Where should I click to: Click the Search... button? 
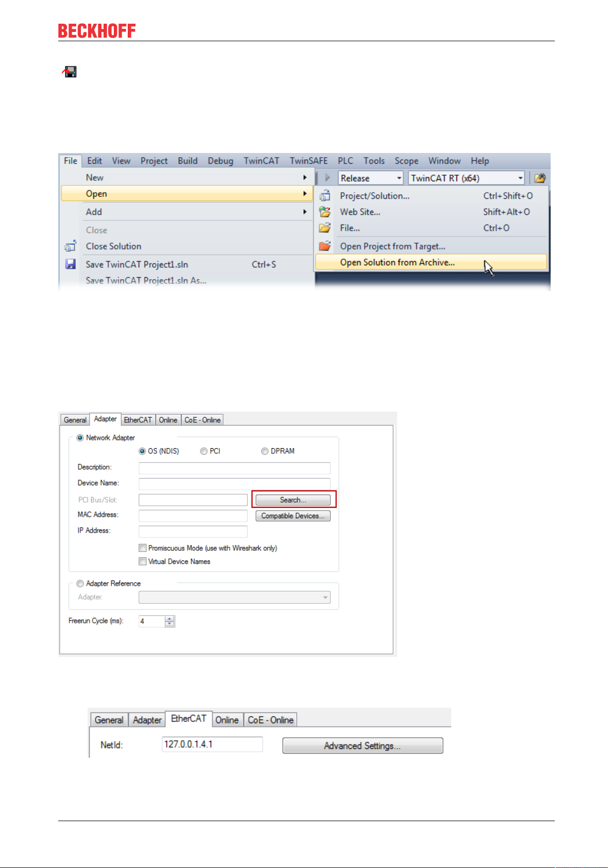click(x=293, y=500)
